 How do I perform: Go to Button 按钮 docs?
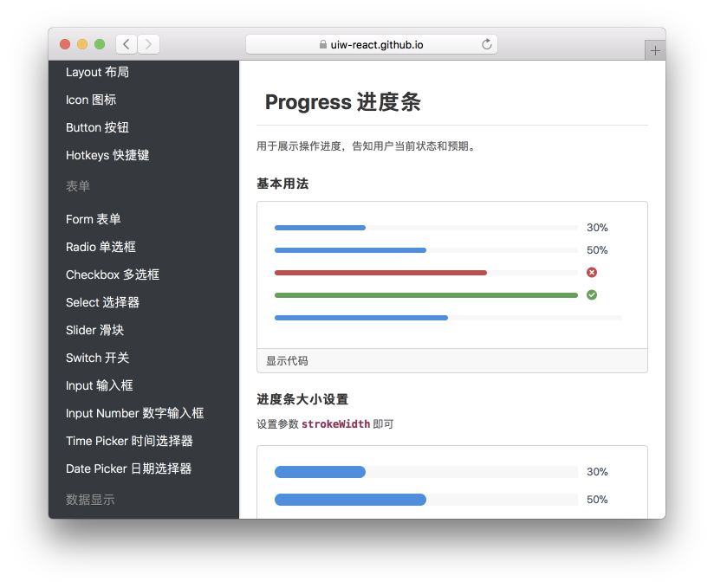(x=97, y=127)
